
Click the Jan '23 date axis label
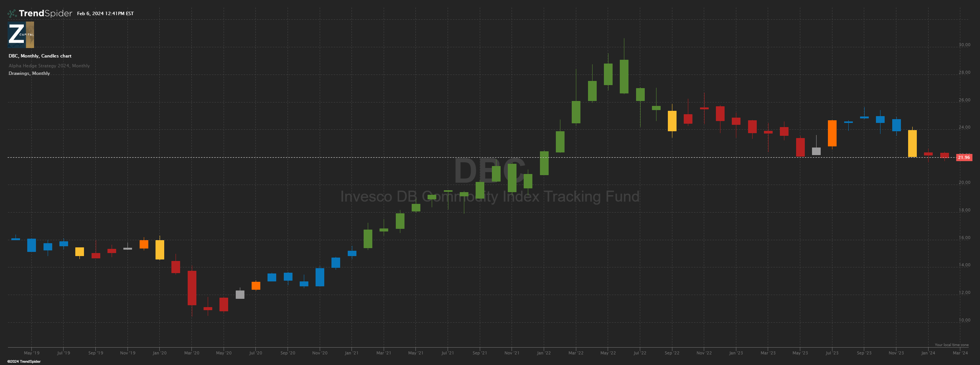click(x=736, y=353)
